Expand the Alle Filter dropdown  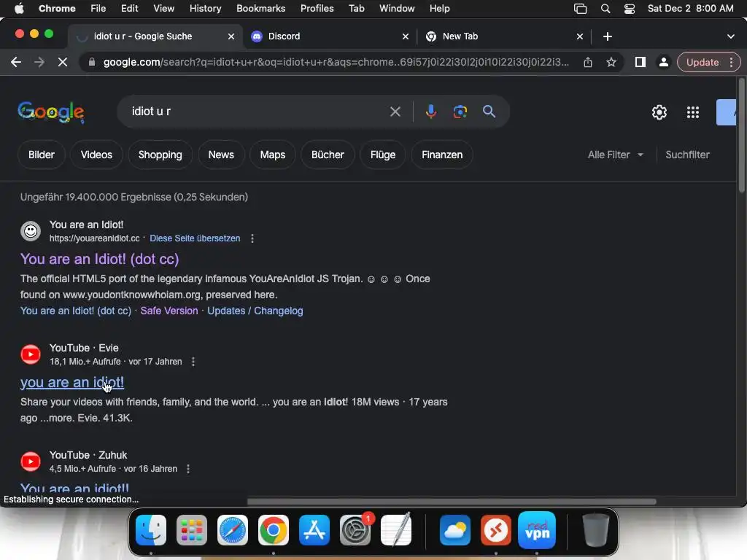click(x=616, y=155)
